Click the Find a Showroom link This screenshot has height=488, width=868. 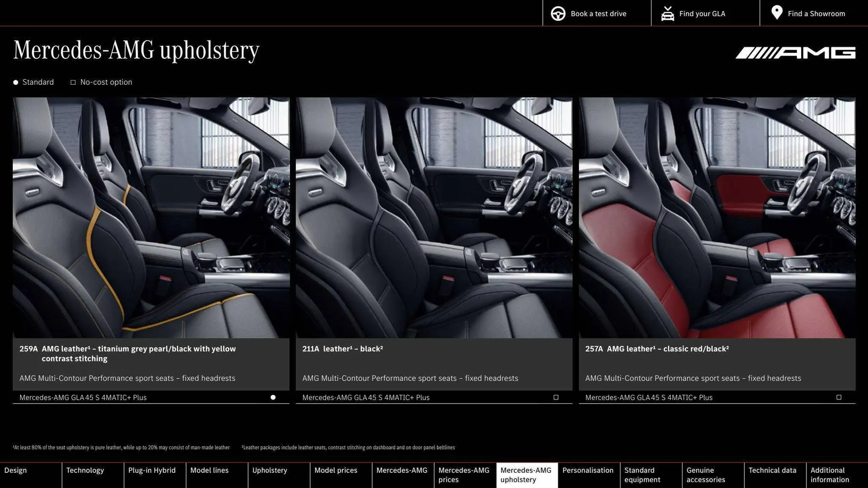pos(816,14)
